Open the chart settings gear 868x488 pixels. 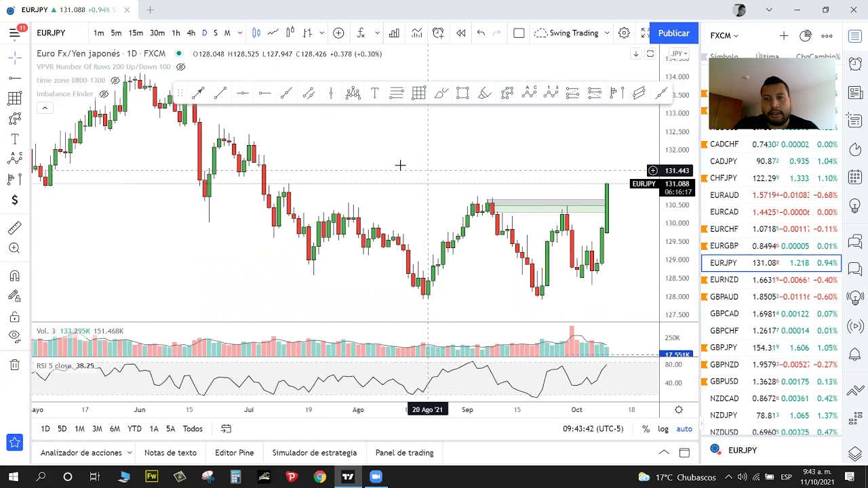[x=624, y=33]
